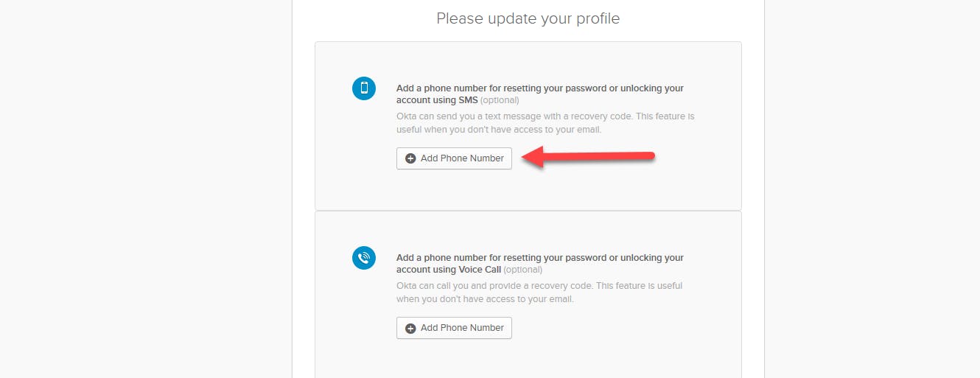Click the blue Voice Call phone icon
Image resolution: width=980 pixels, height=378 pixels.
pyautogui.click(x=364, y=258)
